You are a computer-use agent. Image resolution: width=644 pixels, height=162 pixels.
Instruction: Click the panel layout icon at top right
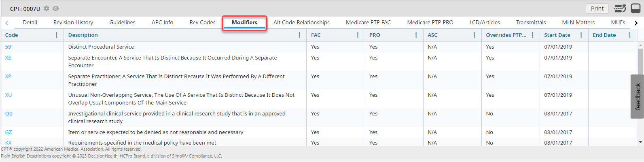coord(636,9)
